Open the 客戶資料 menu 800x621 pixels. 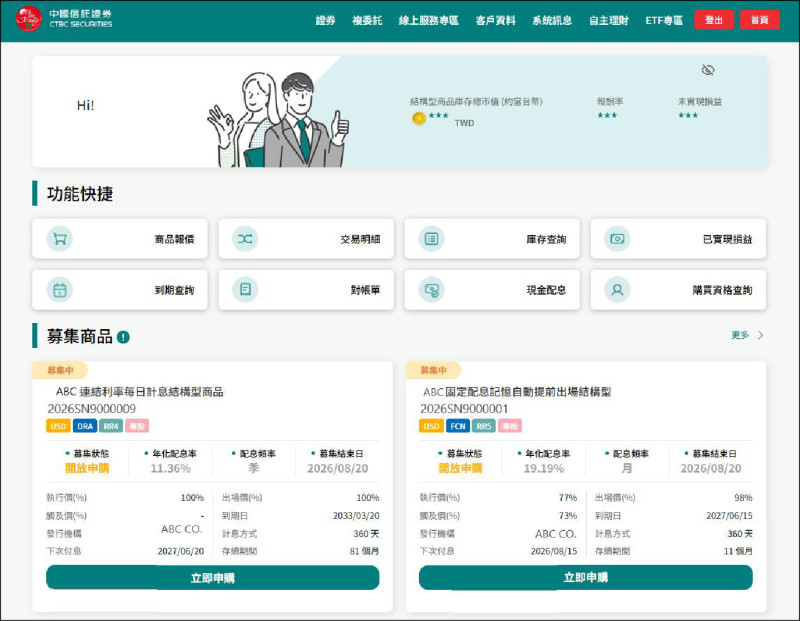pos(495,20)
